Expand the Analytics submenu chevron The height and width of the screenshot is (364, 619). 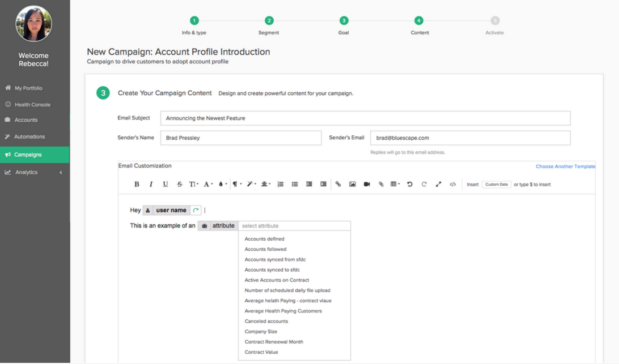tap(61, 172)
